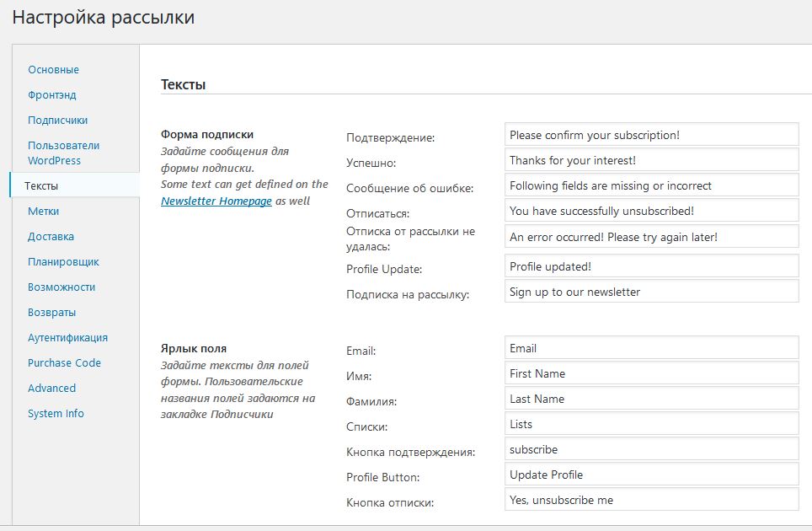Go to the Аутентификация tab
812x531 pixels.
pyautogui.click(x=67, y=338)
